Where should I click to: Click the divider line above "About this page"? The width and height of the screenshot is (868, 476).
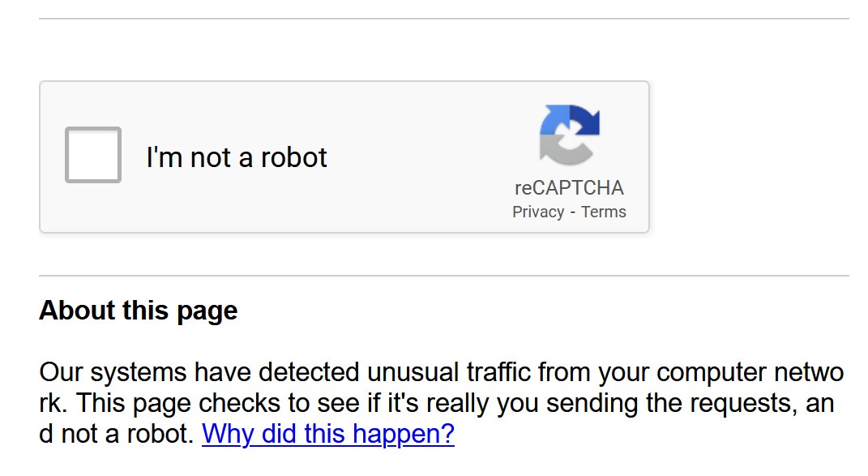pos(444,276)
